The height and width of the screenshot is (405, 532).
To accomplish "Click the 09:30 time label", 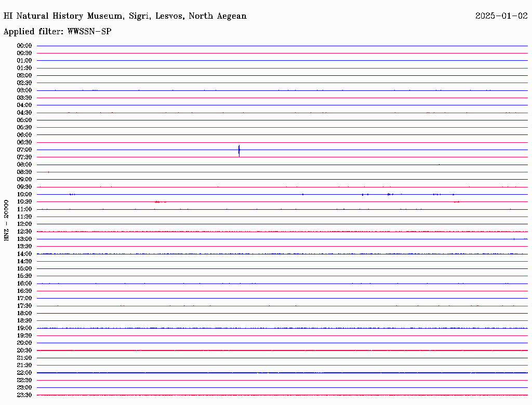I will [x=24, y=187].
